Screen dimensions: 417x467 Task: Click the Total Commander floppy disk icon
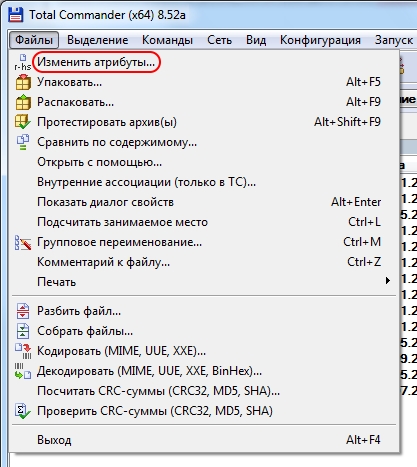15,15
